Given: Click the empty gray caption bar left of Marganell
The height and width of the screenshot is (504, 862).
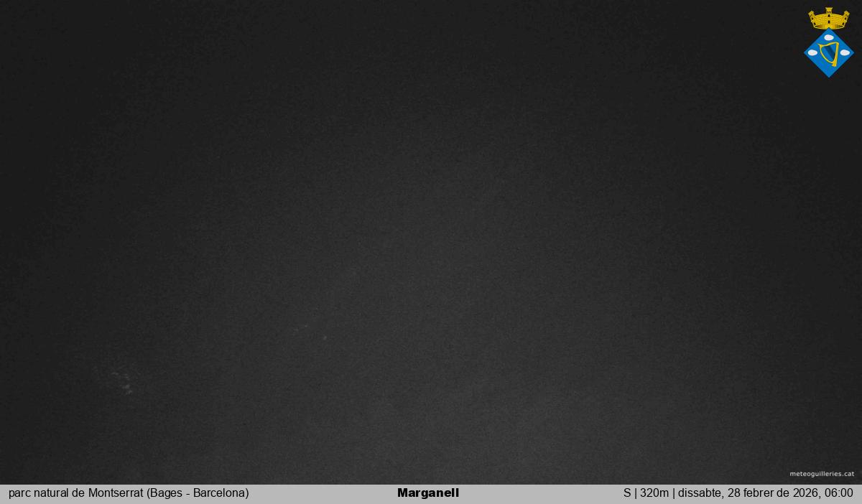Looking at the screenshot, I should pos(323,493).
